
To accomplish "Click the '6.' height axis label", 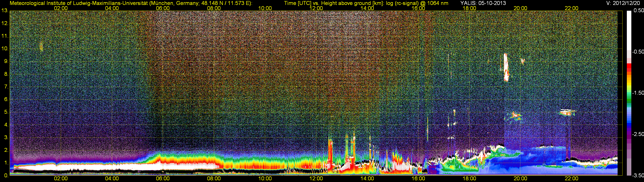I will [x=6, y=100].
